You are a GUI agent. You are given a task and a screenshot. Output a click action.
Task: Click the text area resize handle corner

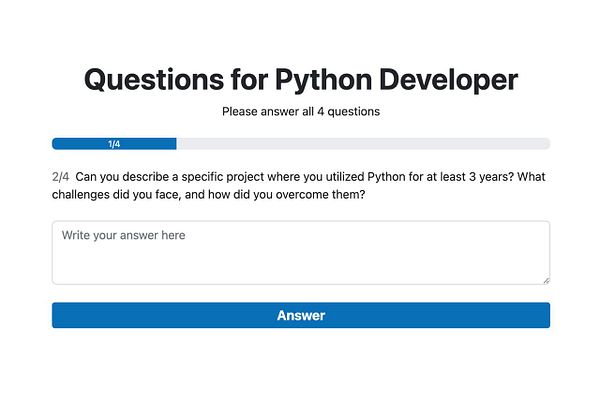click(546, 280)
